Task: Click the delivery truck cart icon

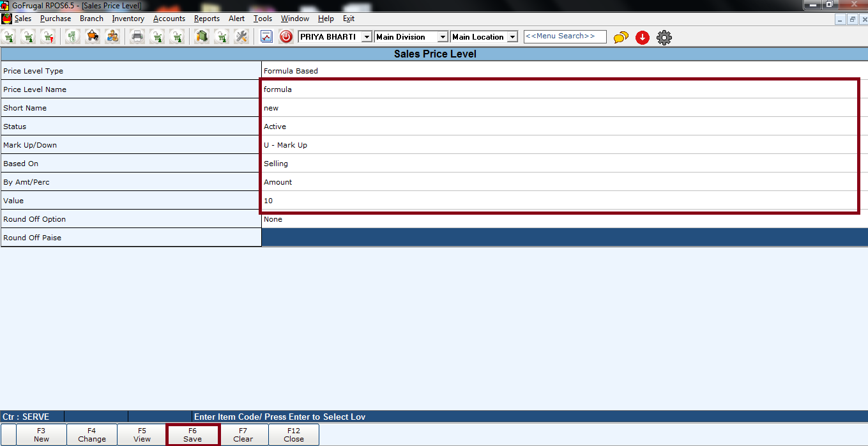Action: [x=93, y=36]
